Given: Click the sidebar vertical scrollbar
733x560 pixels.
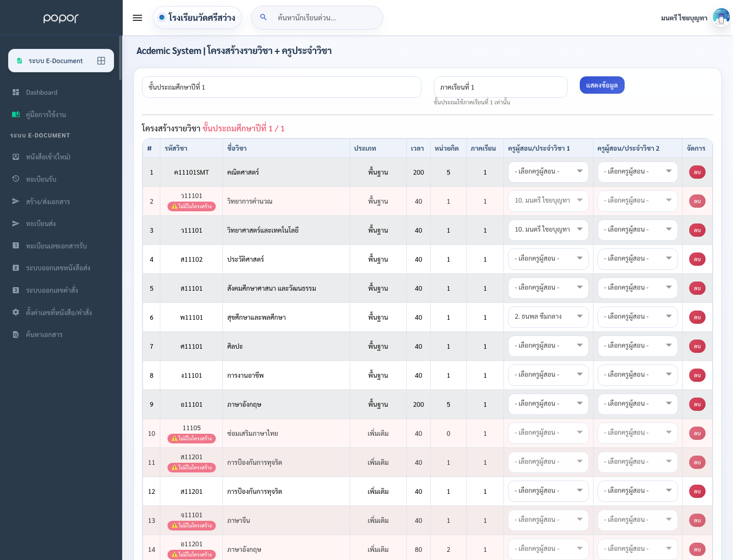Looking at the screenshot, I should [x=121, y=58].
